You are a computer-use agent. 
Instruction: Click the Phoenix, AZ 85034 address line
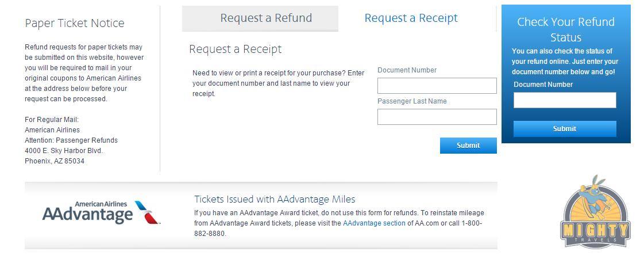[x=55, y=161]
